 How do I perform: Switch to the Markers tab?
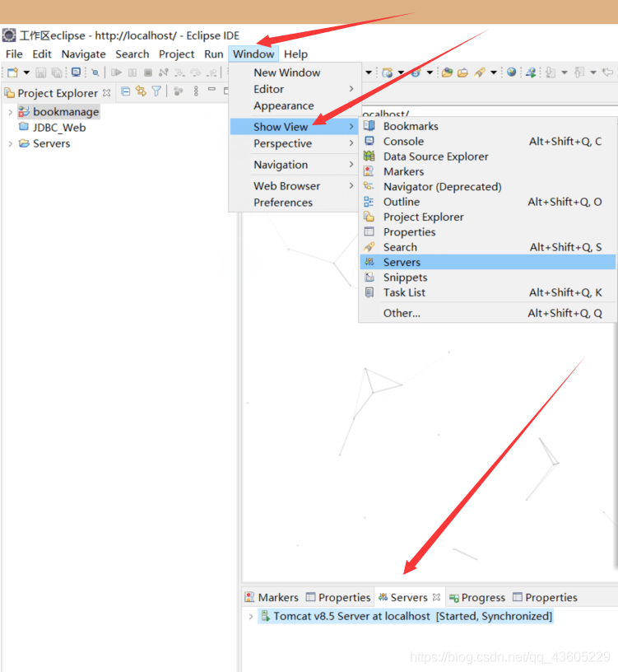pyautogui.click(x=272, y=597)
